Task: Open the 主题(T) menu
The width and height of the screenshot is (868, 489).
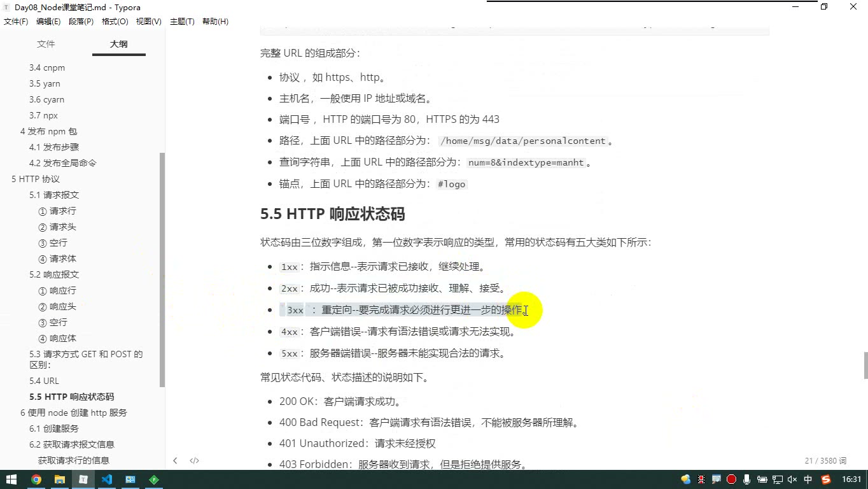Action: pyautogui.click(x=182, y=22)
